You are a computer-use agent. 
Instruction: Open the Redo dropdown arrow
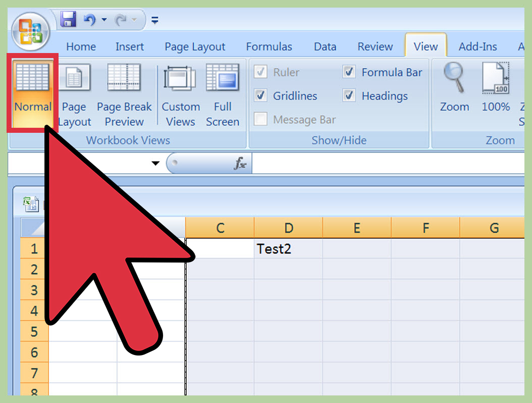click(x=133, y=19)
